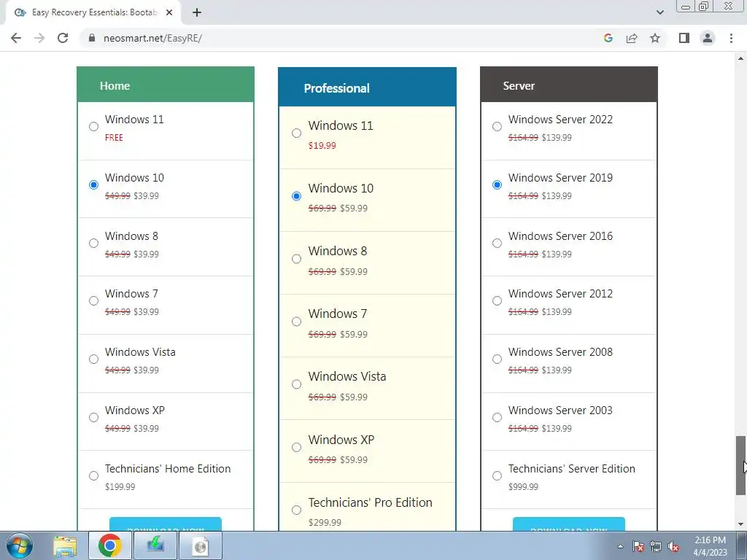This screenshot has width=747, height=560.
Task: Open the taskbar clock and date
Action: (710, 546)
